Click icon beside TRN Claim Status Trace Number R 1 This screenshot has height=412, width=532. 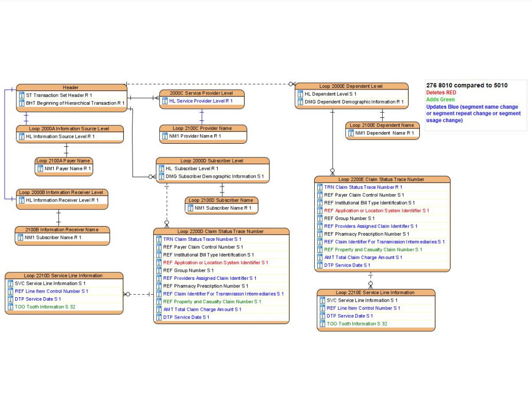(x=320, y=187)
